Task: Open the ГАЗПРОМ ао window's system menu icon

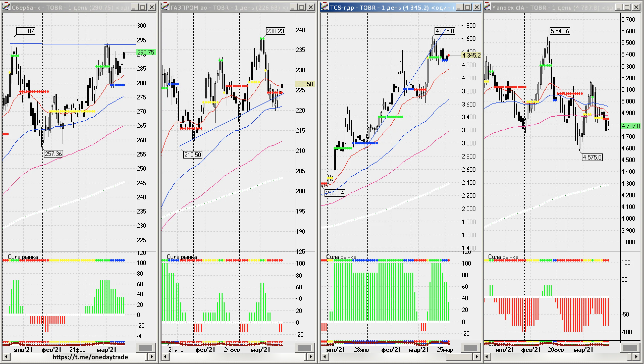Action: (x=165, y=7)
